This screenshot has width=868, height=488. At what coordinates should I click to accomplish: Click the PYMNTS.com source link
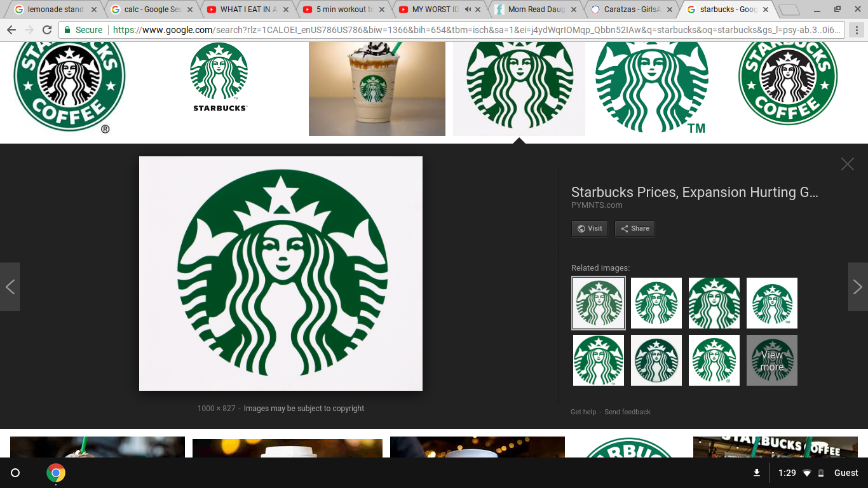[597, 205]
